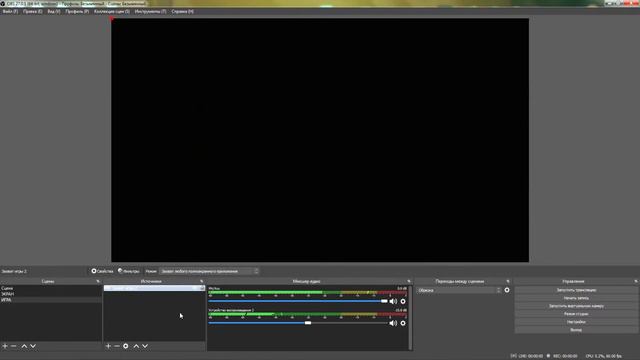Move the selected scene up
The height and width of the screenshot is (360, 640).
[24, 346]
